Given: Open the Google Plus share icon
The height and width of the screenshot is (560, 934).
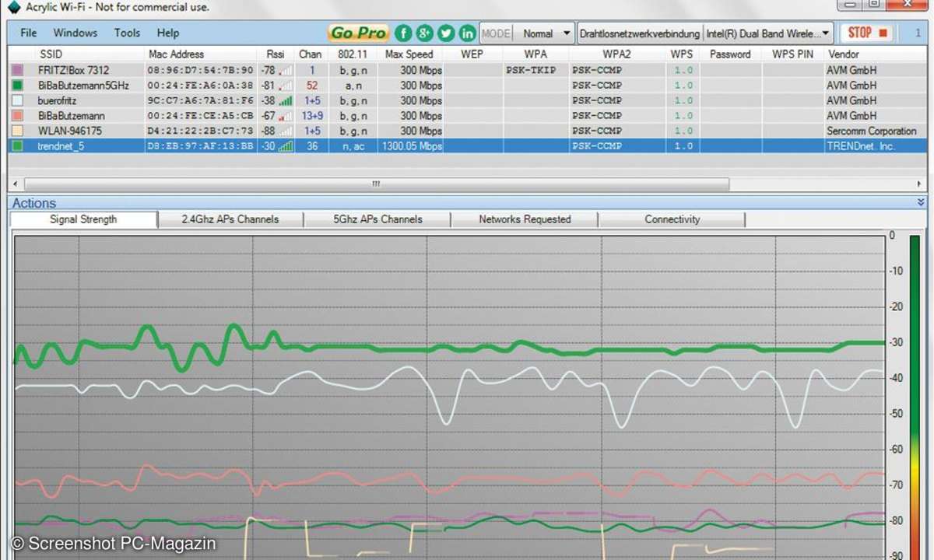Looking at the screenshot, I should (424, 33).
